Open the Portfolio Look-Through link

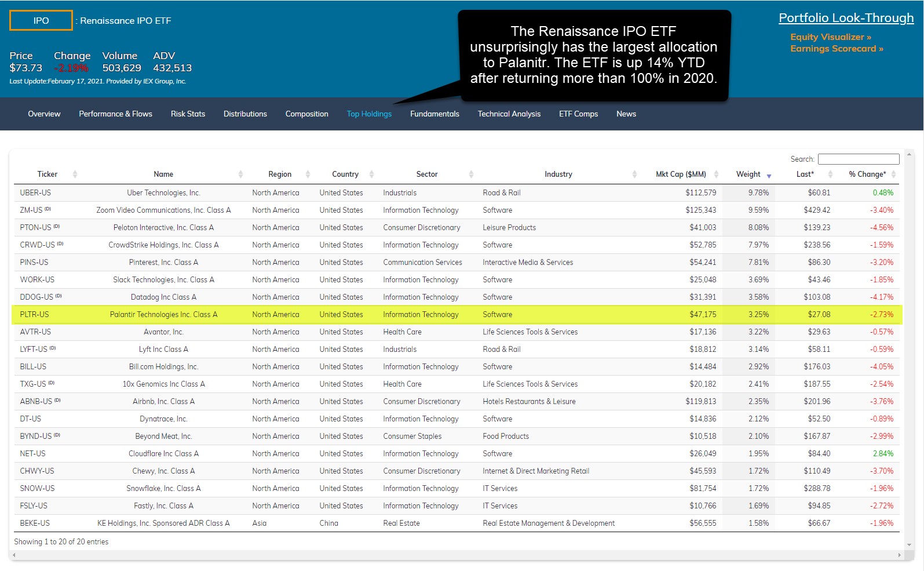pos(846,18)
